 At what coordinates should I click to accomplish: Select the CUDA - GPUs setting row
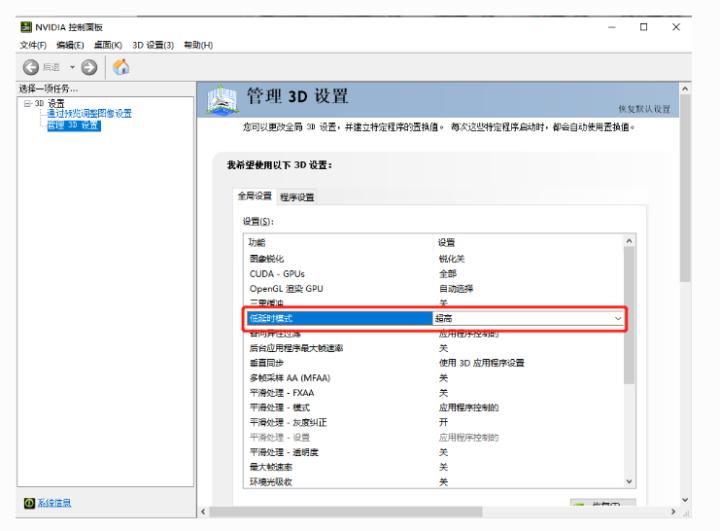pos(433,274)
